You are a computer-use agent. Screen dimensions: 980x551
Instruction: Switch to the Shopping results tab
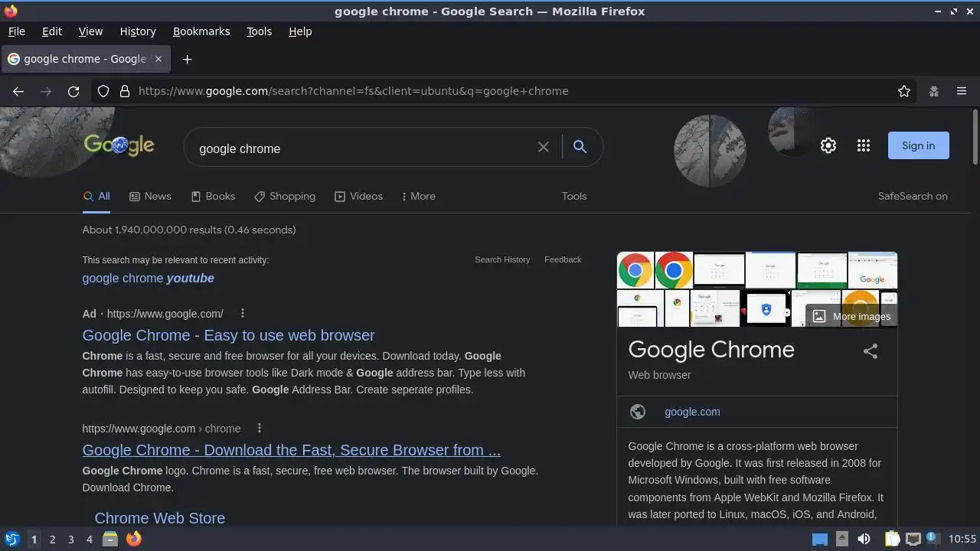(285, 197)
